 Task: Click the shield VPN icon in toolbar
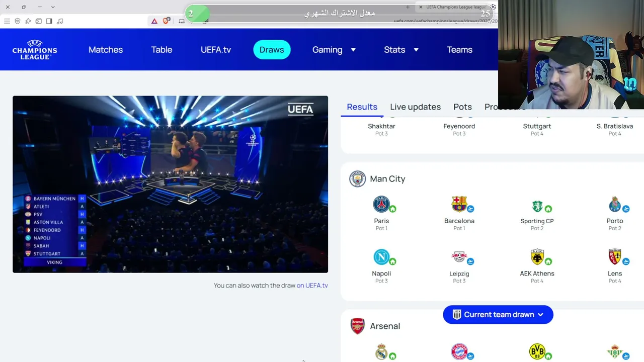click(x=18, y=21)
